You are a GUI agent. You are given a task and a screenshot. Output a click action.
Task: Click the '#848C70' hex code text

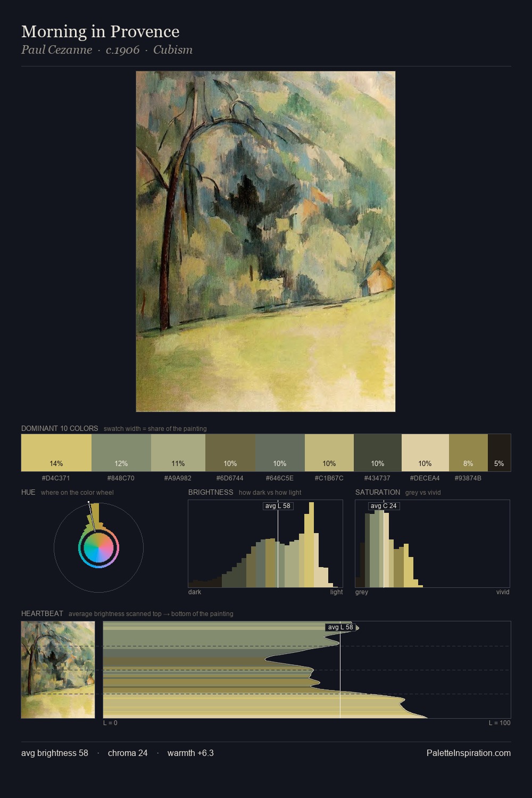pos(121,478)
